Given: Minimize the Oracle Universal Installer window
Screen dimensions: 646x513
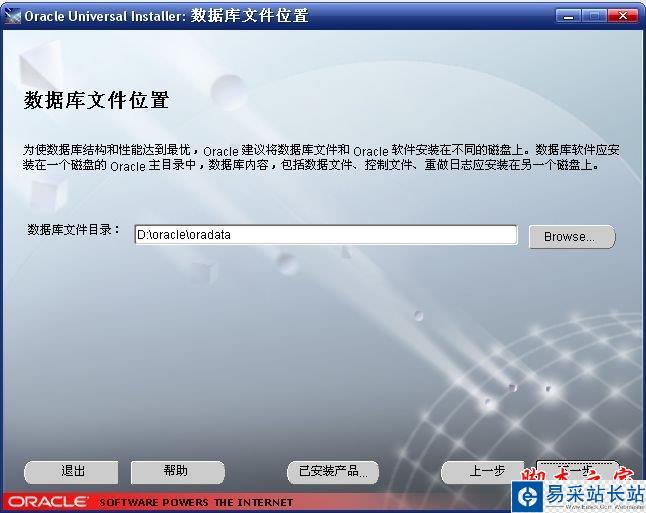Looking at the screenshot, I should (x=568, y=16).
